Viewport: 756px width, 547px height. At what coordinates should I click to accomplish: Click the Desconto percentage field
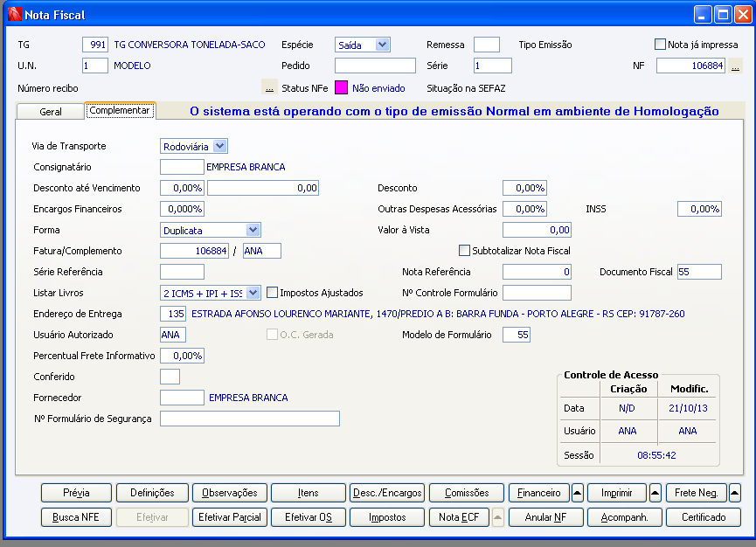(524, 188)
